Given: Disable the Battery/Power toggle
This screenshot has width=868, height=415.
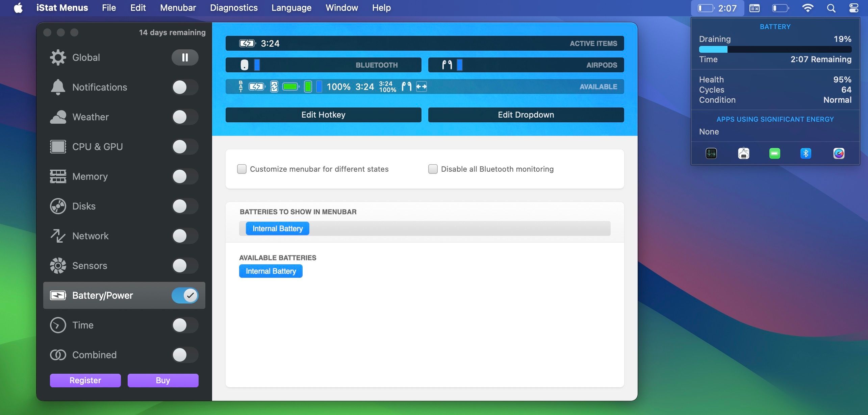Looking at the screenshot, I should coord(185,295).
